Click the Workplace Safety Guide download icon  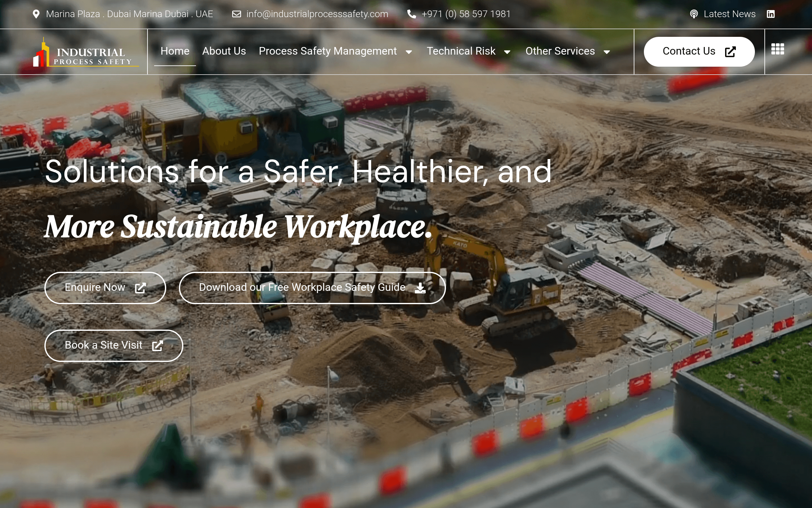[420, 288]
